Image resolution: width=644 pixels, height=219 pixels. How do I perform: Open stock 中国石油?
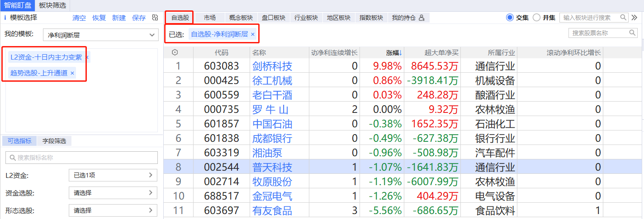[272, 124]
